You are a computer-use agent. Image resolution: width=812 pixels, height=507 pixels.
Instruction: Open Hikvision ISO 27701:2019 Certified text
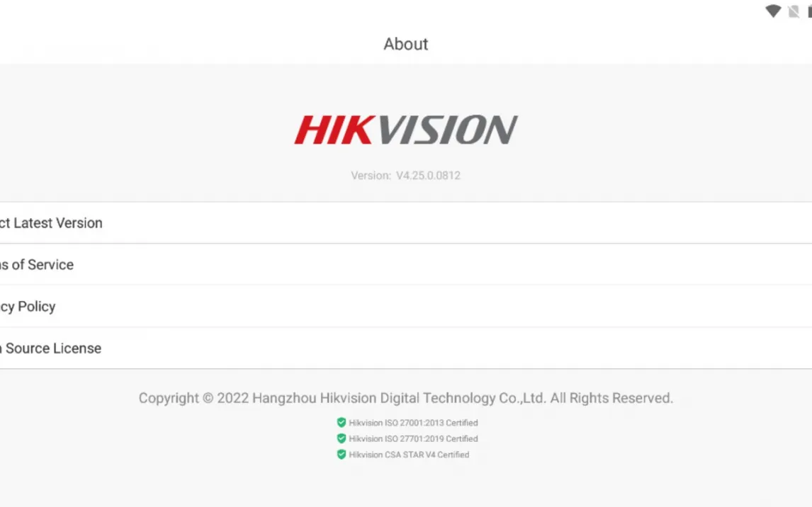point(413,439)
